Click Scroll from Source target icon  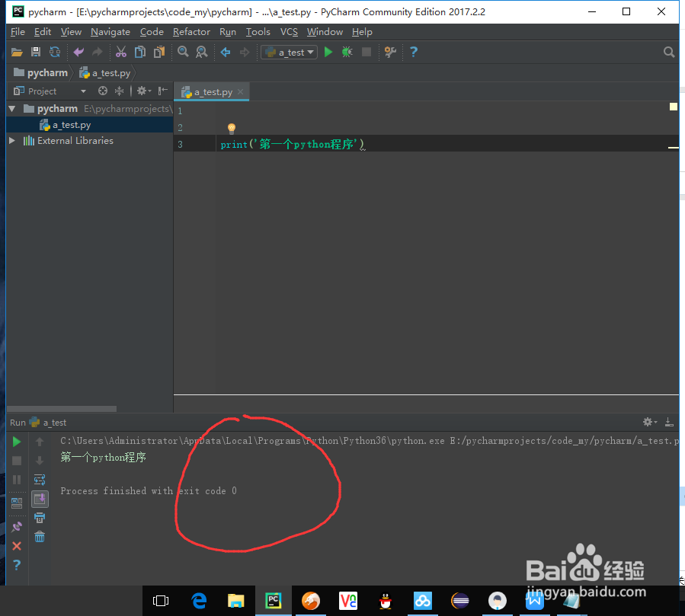coord(103,91)
